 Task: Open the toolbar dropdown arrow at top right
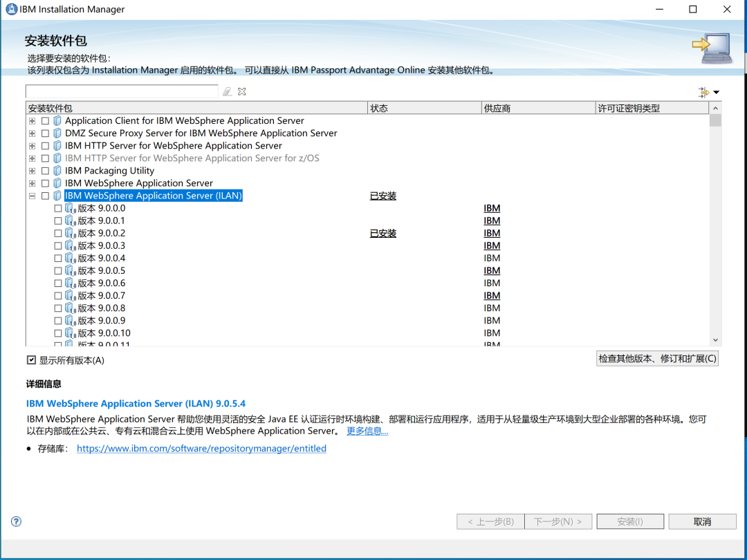tap(716, 93)
